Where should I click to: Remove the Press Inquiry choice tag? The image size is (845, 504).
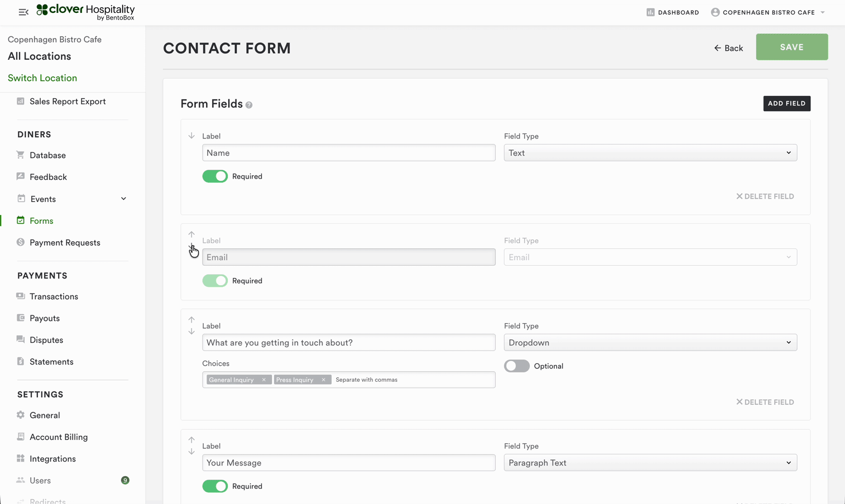tap(323, 380)
